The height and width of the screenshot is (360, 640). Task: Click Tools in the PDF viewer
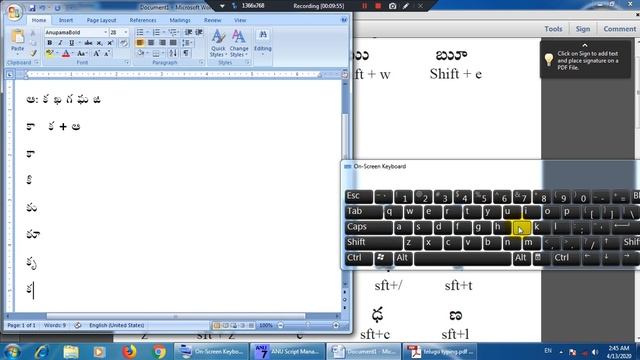point(553,29)
